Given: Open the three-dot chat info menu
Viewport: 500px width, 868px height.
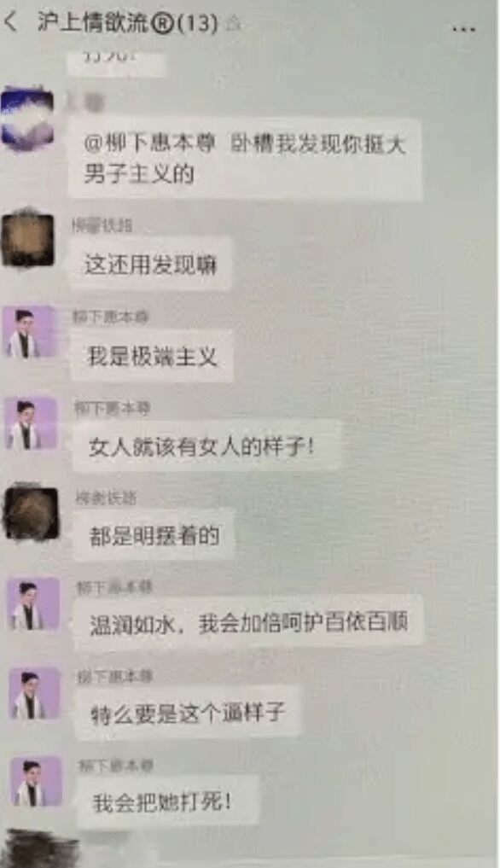Looking at the screenshot, I should [463, 28].
